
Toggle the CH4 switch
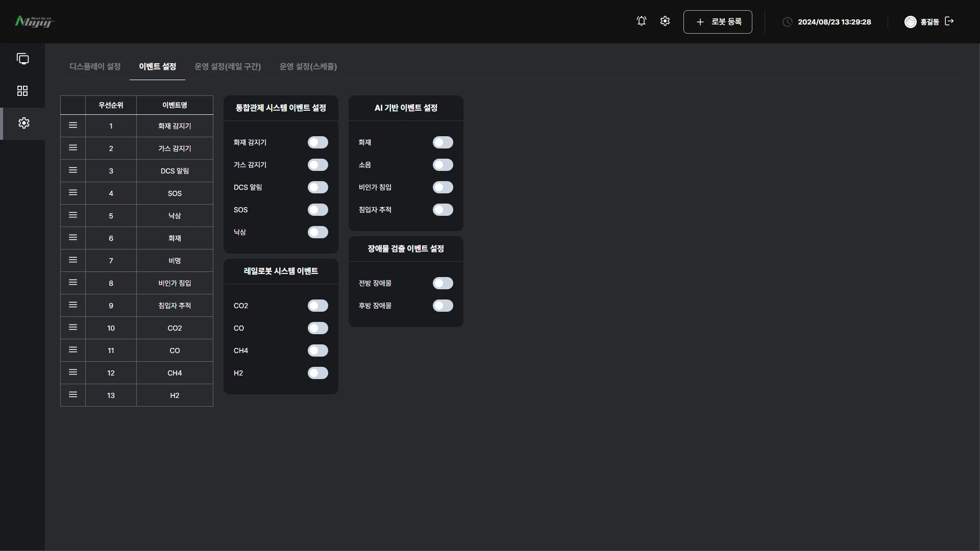[x=317, y=350]
